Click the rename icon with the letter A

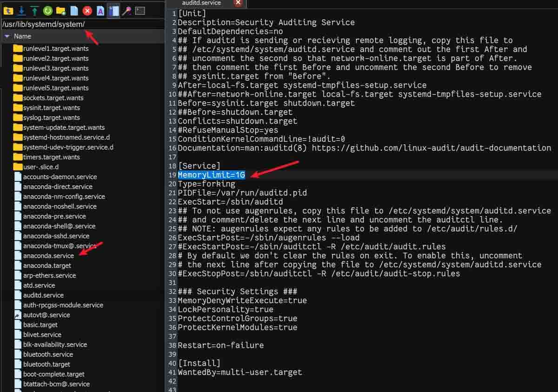click(x=100, y=10)
